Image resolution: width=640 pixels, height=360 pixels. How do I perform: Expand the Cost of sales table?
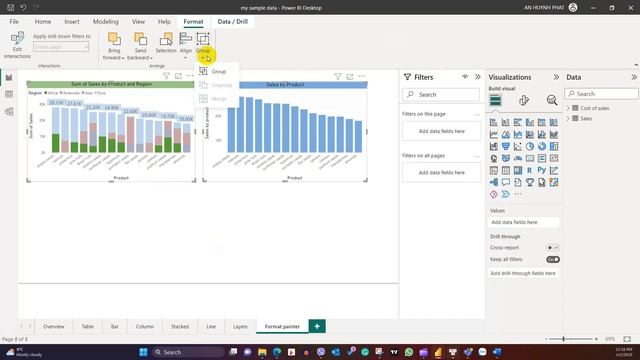pos(568,108)
